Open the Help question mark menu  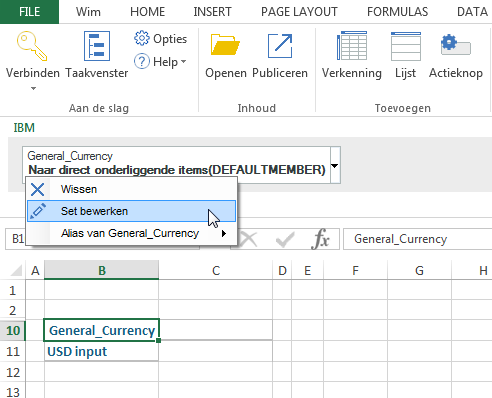pyautogui.click(x=160, y=62)
